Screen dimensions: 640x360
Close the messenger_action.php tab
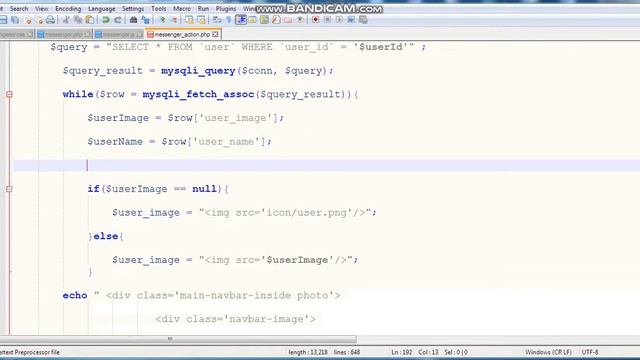tap(215, 35)
